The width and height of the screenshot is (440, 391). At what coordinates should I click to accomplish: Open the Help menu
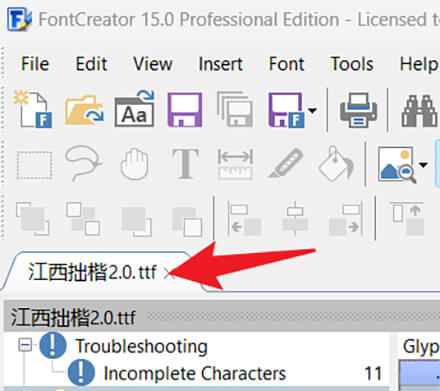(x=419, y=64)
